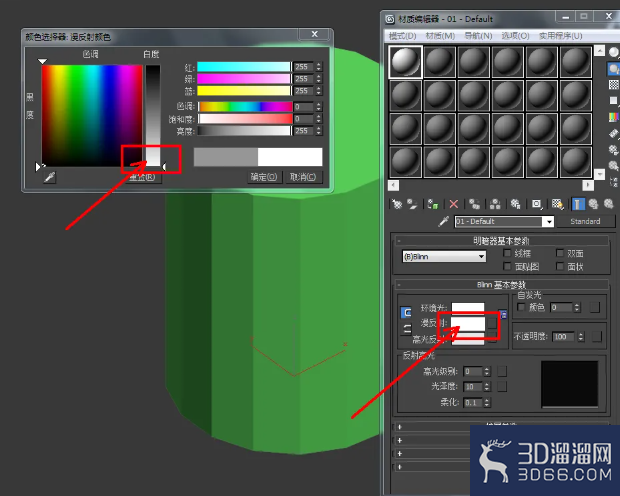The width and height of the screenshot is (620, 496).
Task: Click the Video Color Check side icon
Action: (613, 117)
